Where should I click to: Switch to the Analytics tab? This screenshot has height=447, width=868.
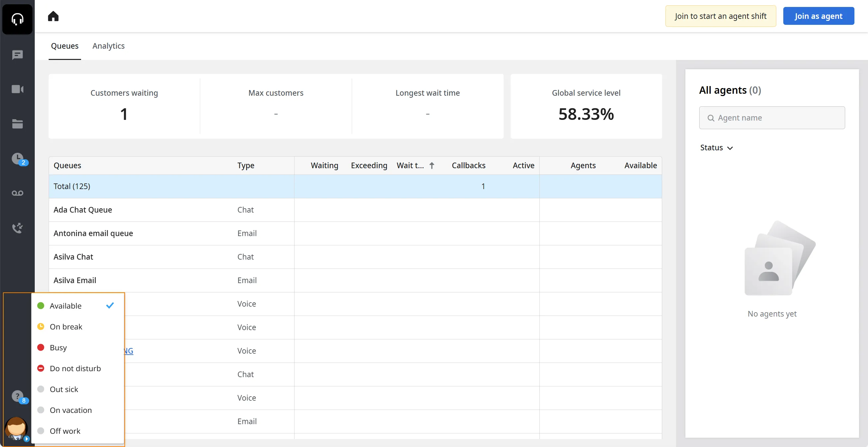click(x=109, y=46)
